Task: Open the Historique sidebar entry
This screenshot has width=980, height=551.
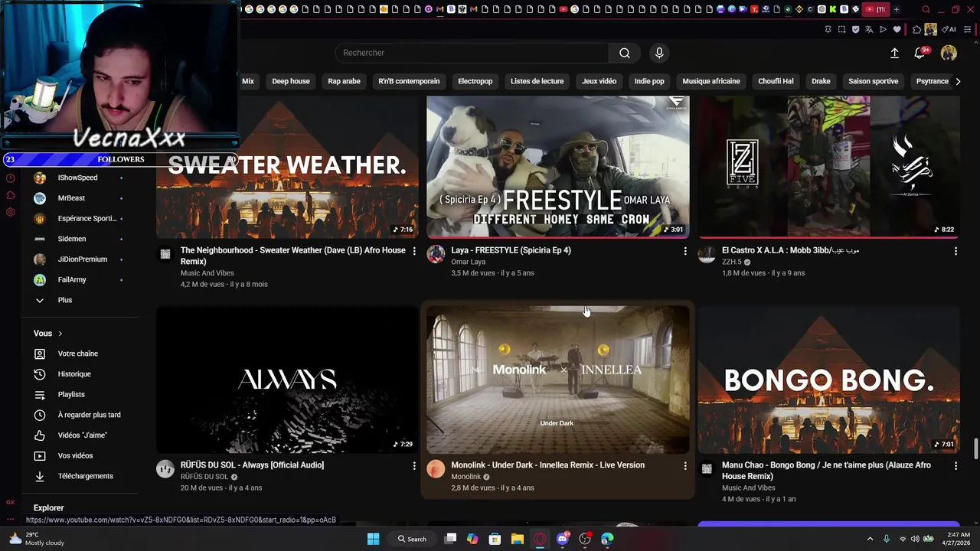Action: [x=74, y=374]
